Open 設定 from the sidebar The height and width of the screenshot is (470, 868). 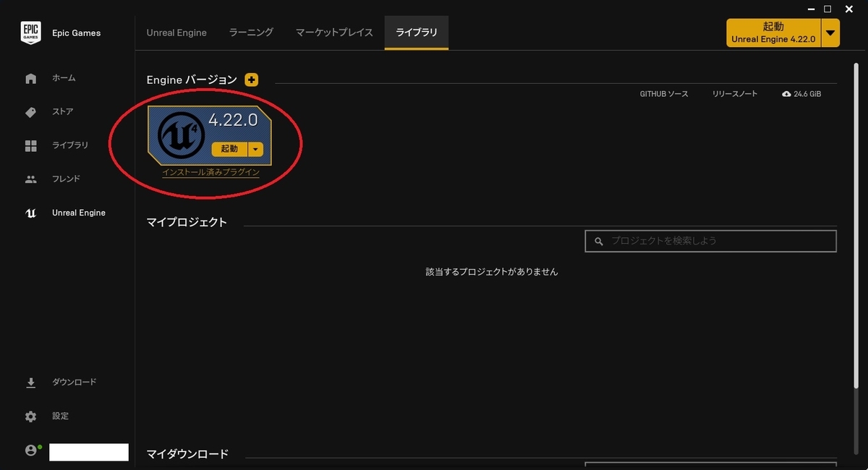pos(61,416)
